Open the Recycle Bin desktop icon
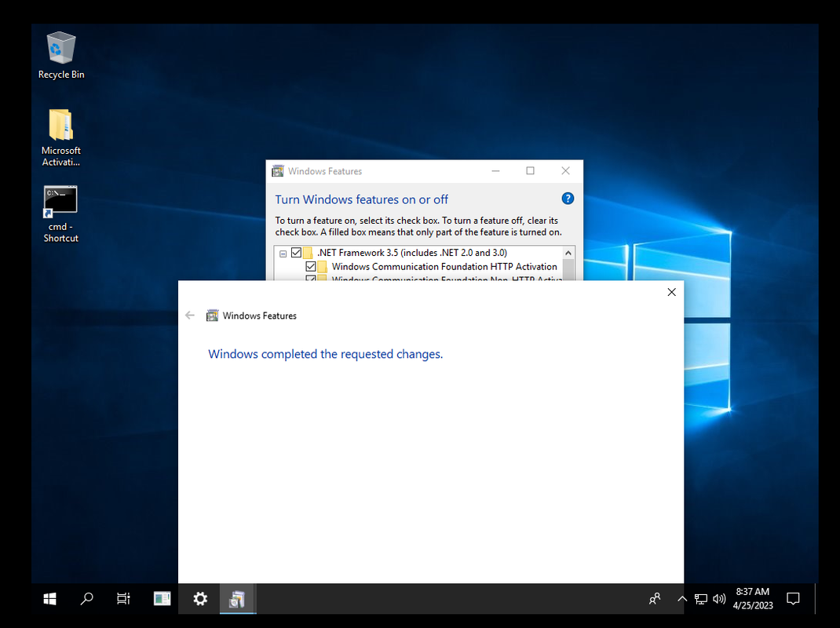840x628 pixels. pyautogui.click(x=61, y=56)
